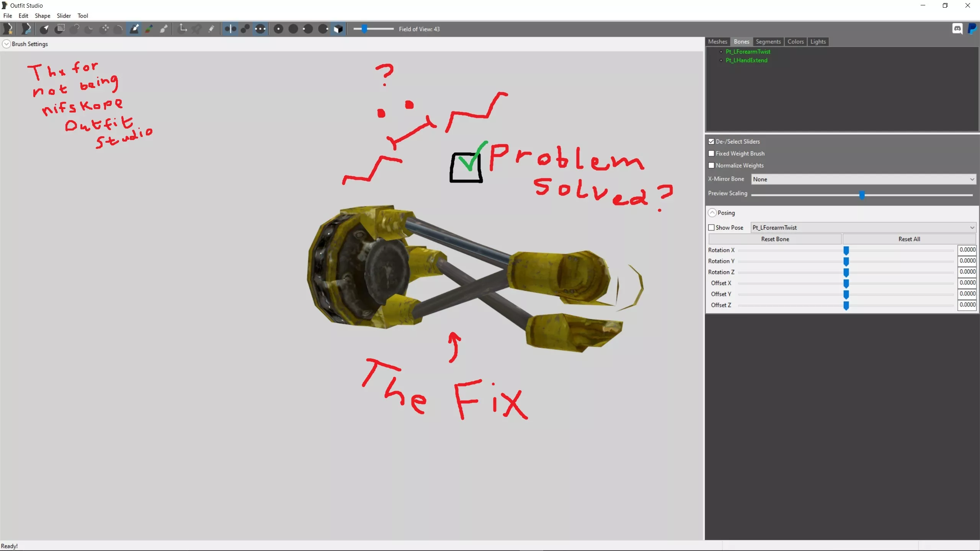
Task: Switch to the Segments tab
Action: pos(768,42)
